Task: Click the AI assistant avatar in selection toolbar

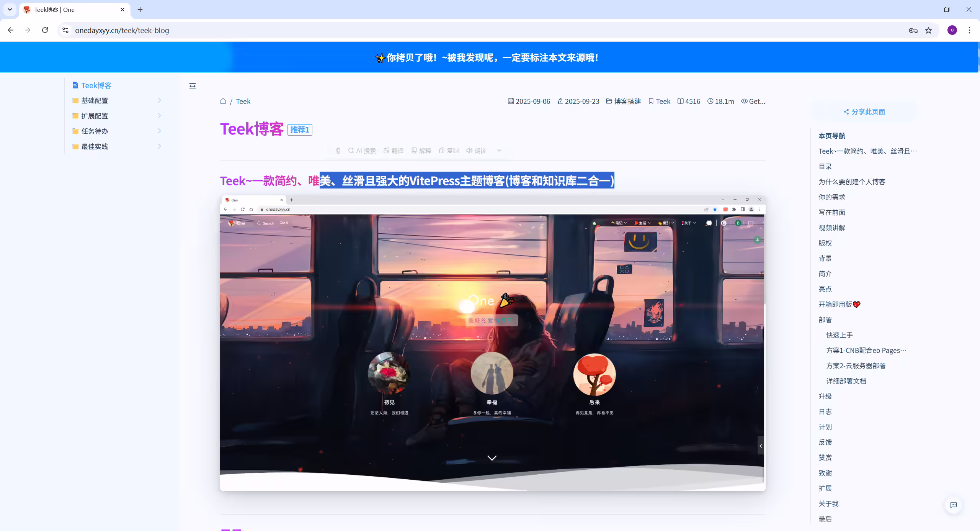Action: click(338, 151)
